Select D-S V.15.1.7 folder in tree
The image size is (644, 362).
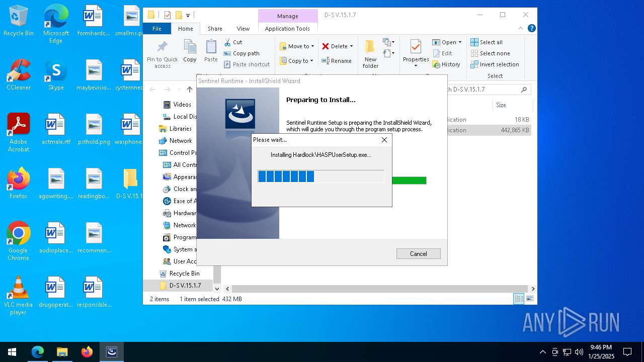tap(180, 286)
